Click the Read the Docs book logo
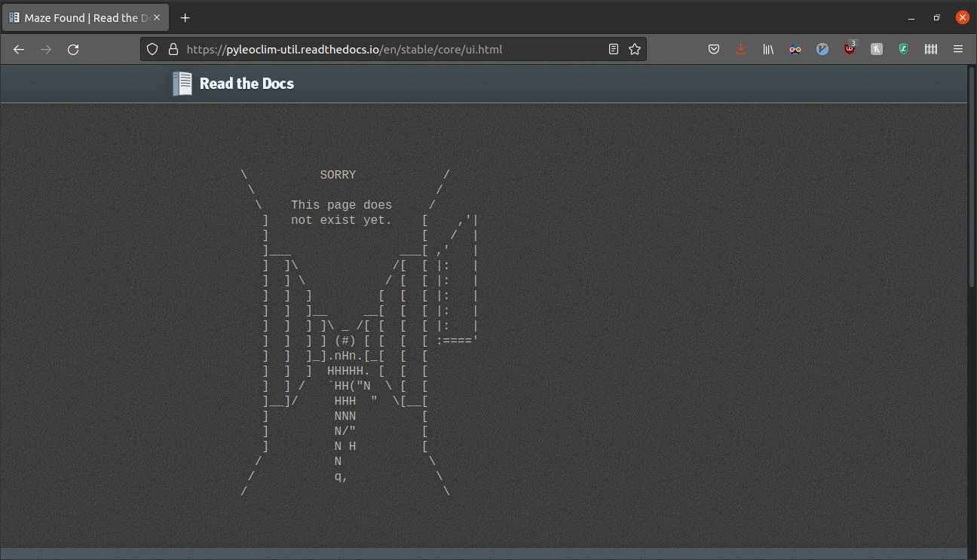 tap(181, 83)
